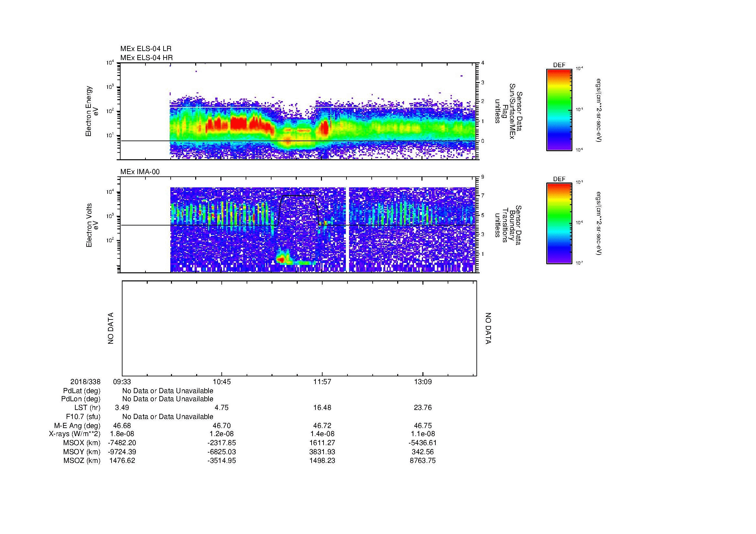This screenshot has height=534, width=756.
Task: Click the red low-energy ion blob in IMA
Action: [x=281, y=260]
